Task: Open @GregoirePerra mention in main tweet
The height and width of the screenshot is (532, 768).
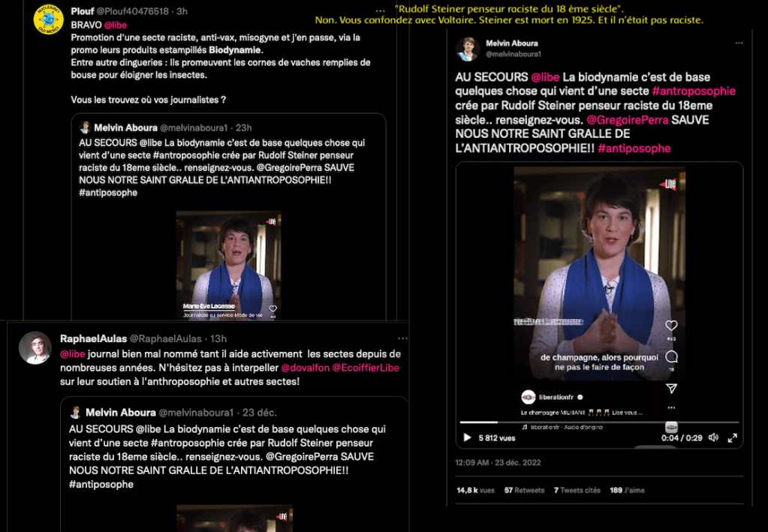Action: click(627, 120)
